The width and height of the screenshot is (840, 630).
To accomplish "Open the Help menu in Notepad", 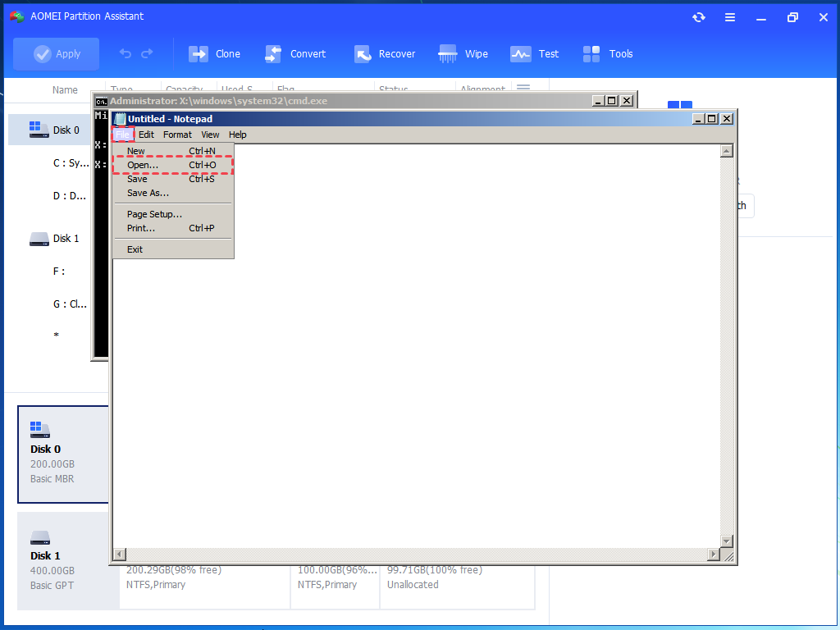I will tap(237, 135).
